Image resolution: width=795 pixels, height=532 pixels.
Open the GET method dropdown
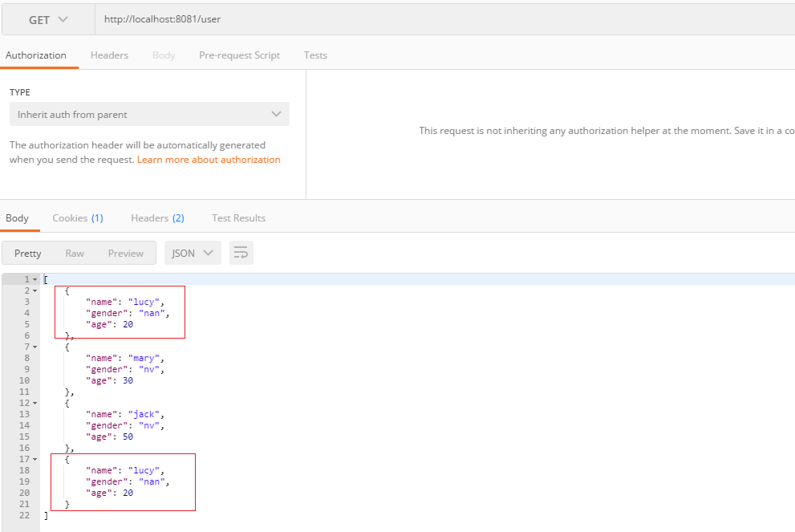pyautogui.click(x=48, y=20)
